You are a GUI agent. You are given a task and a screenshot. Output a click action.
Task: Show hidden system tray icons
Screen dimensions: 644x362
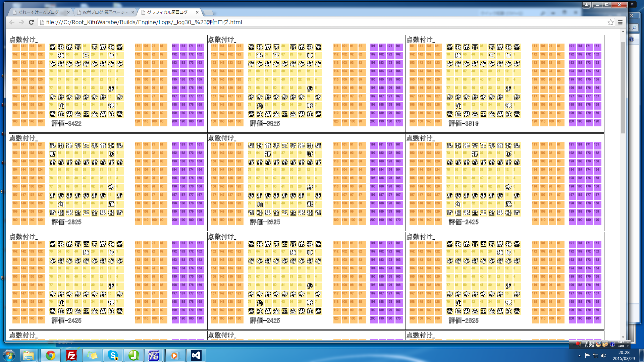click(579, 356)
